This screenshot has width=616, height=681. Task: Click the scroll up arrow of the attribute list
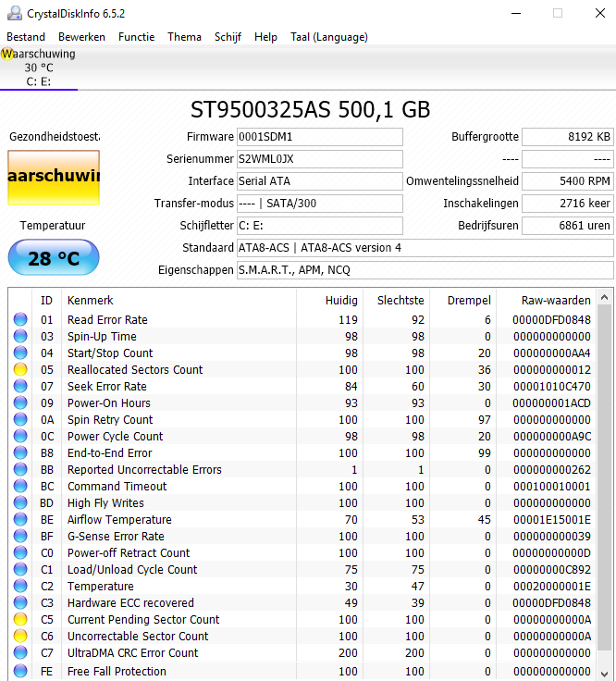tap(604, 298)
